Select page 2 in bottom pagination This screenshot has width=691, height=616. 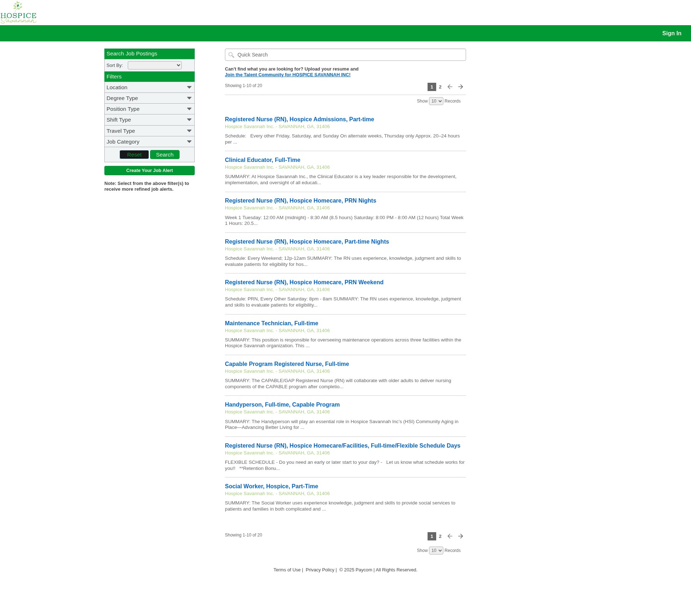point(440,536)
